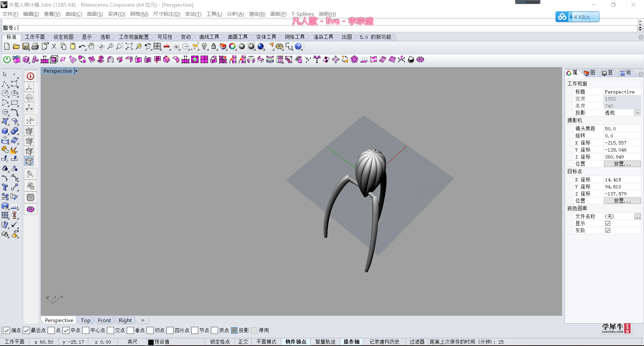Screen dimensions: 644x346
Task: Click the Zoom Extents icon
Action: pyautogui.click(x=129, y=47)
